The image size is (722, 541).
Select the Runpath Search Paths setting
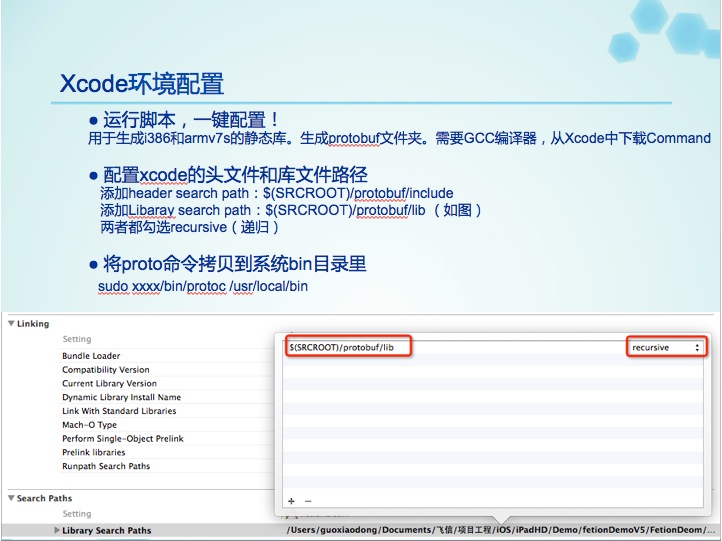(x=106, y=466)
